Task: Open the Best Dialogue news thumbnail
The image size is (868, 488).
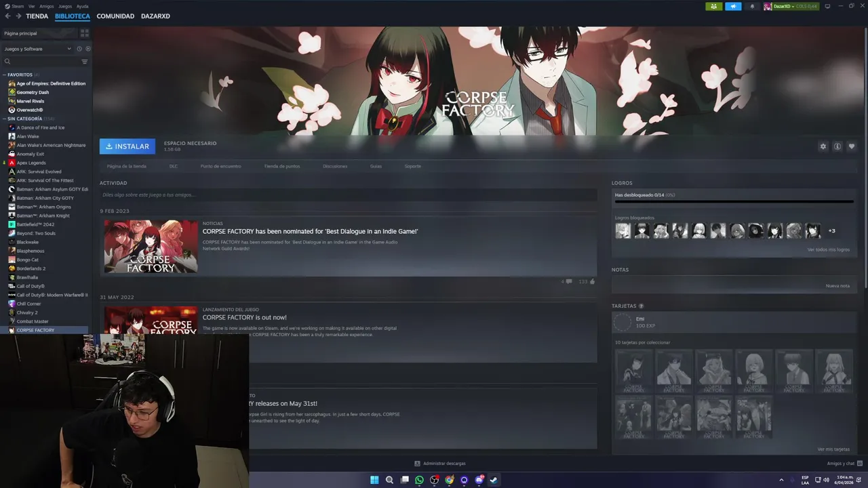Action: 151,246
